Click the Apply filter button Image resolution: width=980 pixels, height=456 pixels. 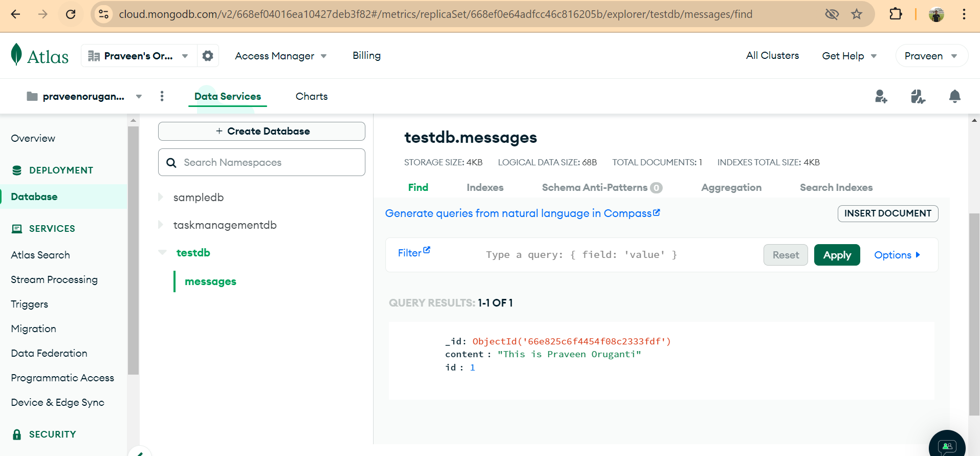tap(837, 255)
